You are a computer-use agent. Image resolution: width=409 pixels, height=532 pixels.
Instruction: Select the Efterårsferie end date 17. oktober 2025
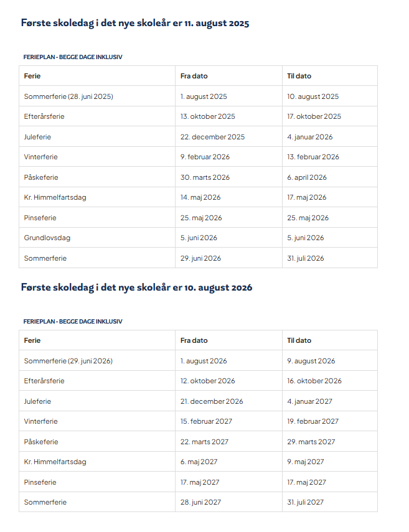314,116
